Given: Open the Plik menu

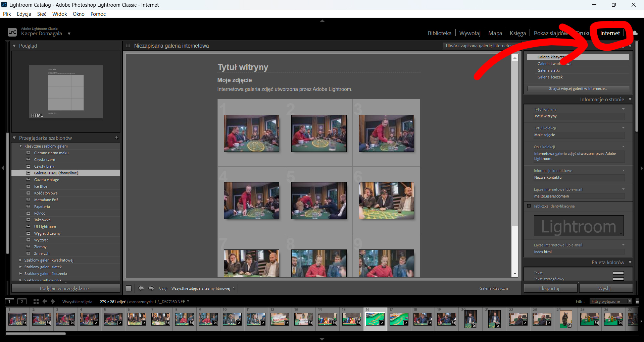Looking at the screenshot, I should [7, 14].
